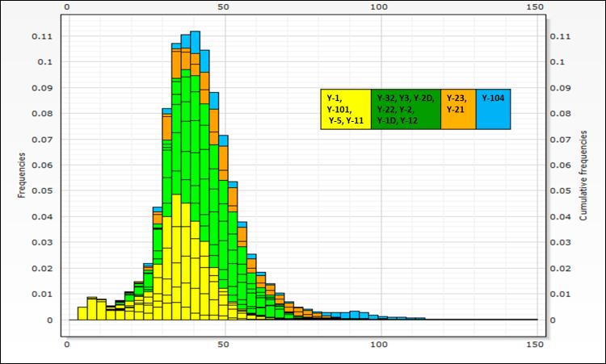Viewport: 606px width, 364px height.
Task: Click the 0.02 label on left axis
Action: click(42, 268)
